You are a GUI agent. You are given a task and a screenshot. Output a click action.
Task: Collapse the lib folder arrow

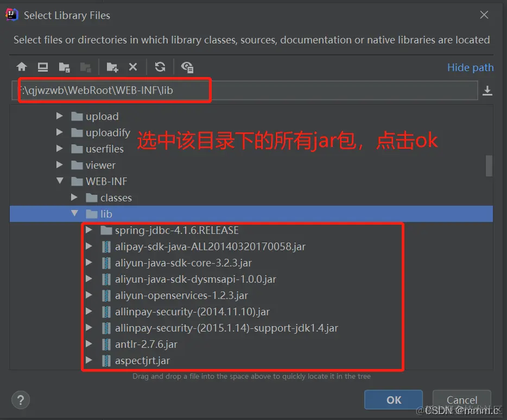coord(75,213)
